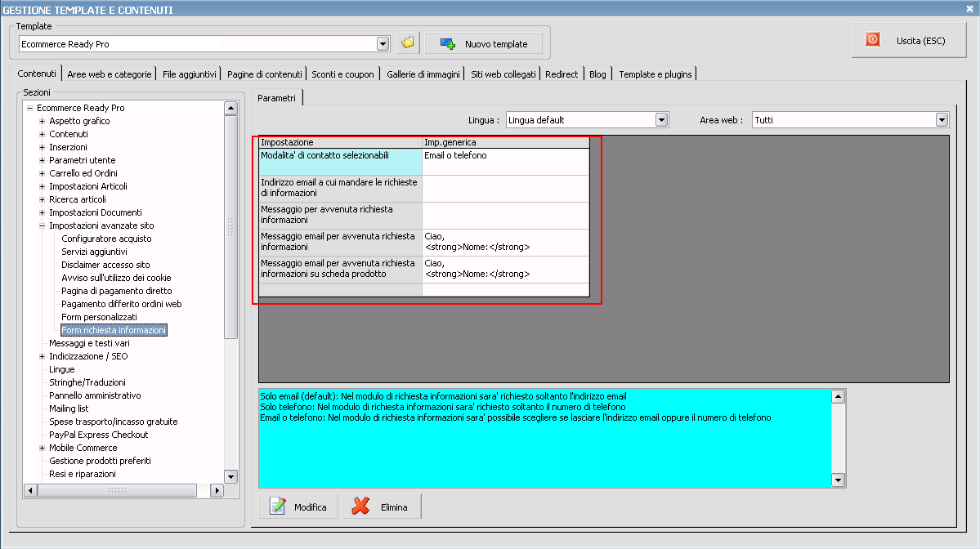Select Servizi aggiuntivi tree item
The height and width of the screenshot is (549, 980).
(94, 252)
